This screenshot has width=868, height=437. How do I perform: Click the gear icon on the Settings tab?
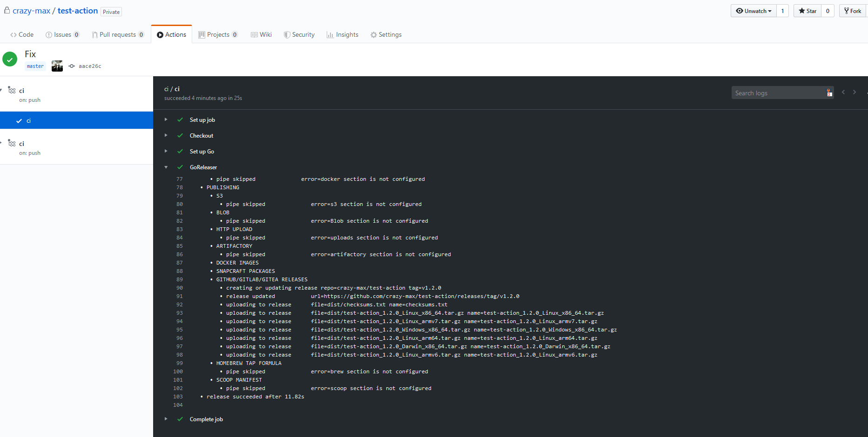click(373, 34)
